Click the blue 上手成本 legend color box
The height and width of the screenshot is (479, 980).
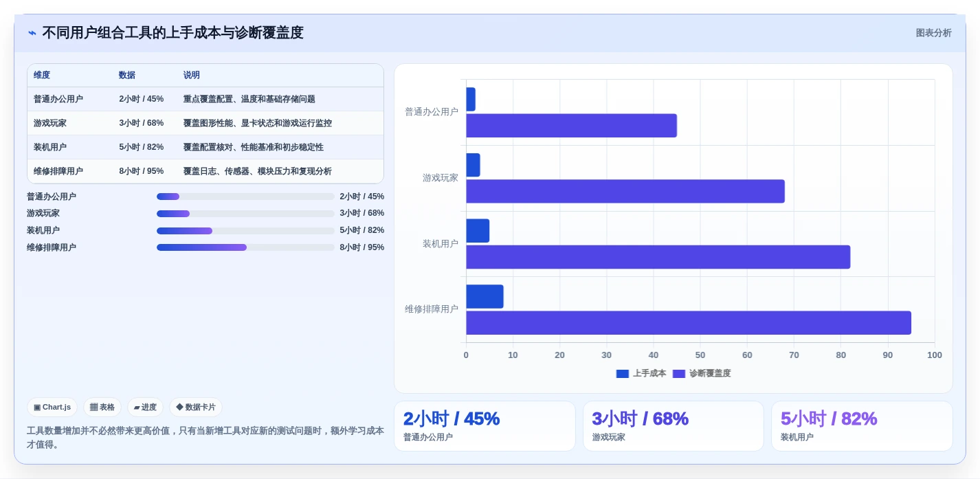(623, 373)
